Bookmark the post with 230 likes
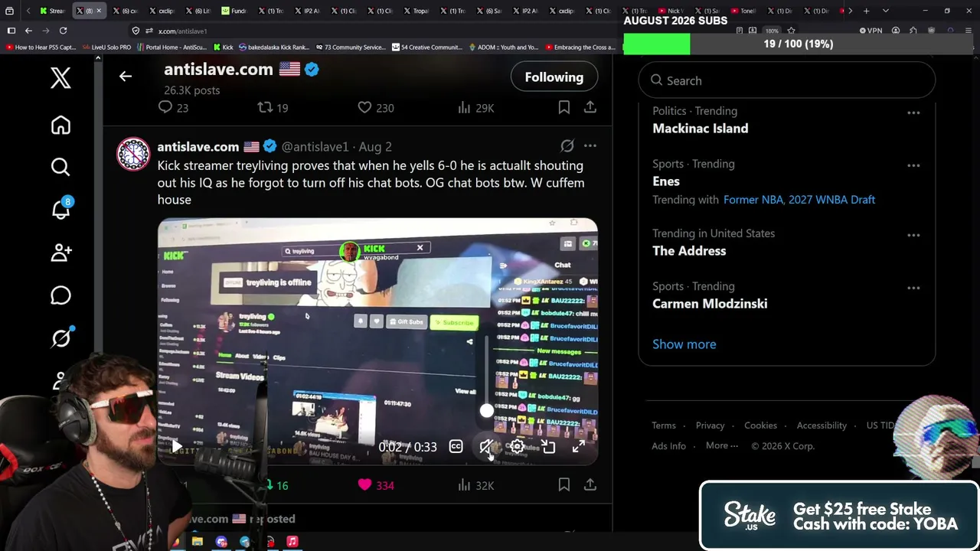Image resolution: width=980 pixels, height=551 pixels. (x=564, y=108)
